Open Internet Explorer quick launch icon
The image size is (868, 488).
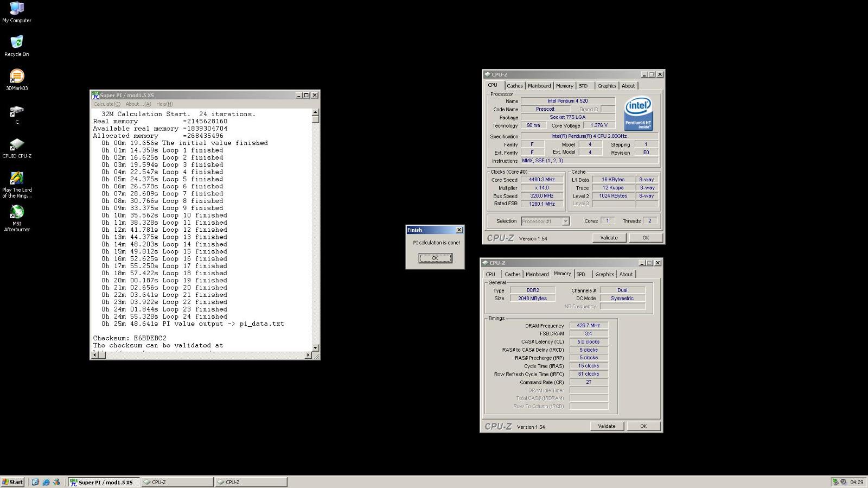pyautogui.click(x=46, y=482)
